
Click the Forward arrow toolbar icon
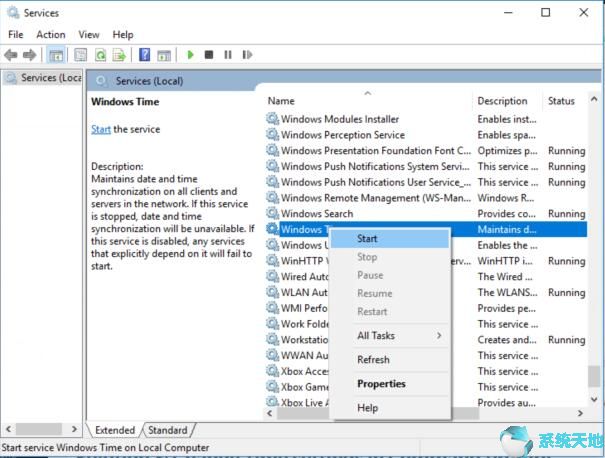pyautogui.click(x=30, y=55)
